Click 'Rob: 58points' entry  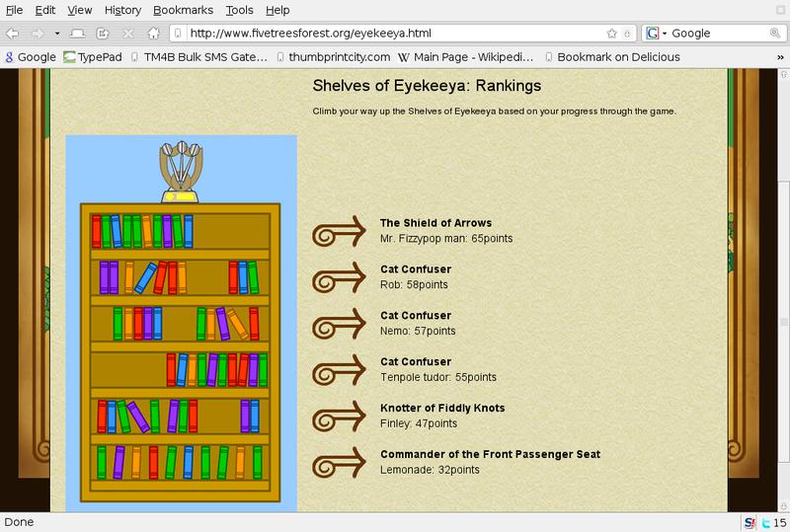tap(414, 284)
